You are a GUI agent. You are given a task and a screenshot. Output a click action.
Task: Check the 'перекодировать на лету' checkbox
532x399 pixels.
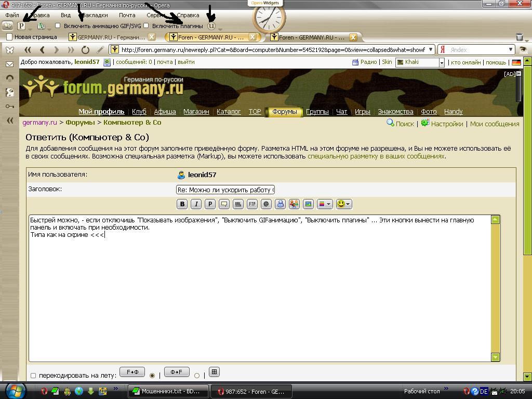(33, 376)
